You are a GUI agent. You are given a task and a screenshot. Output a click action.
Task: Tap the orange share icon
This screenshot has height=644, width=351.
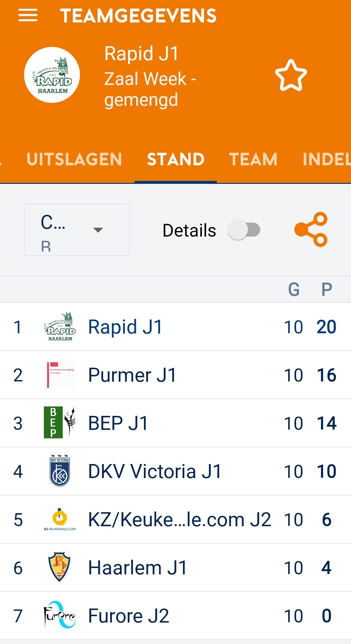tap(311, 230)
